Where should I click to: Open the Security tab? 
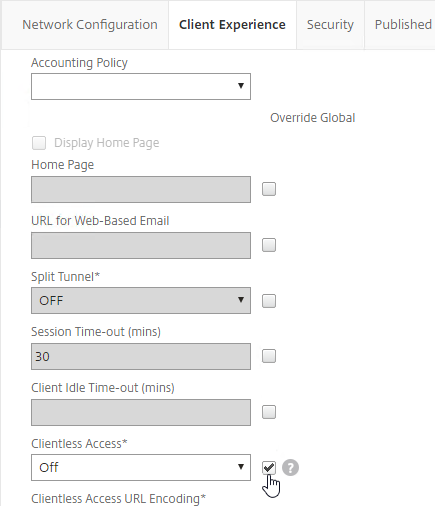[x=330, y=25]
